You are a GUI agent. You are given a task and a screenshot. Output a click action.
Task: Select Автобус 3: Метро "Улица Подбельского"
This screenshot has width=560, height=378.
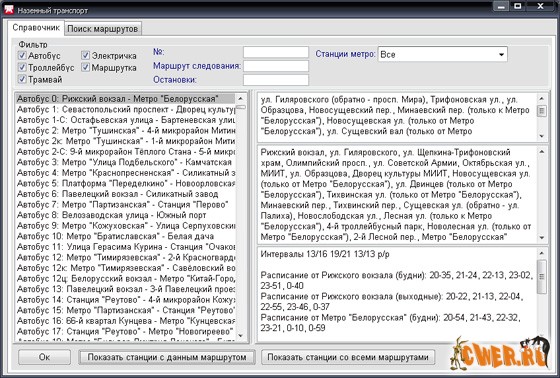pyautogui.click(x=126, y=162)
